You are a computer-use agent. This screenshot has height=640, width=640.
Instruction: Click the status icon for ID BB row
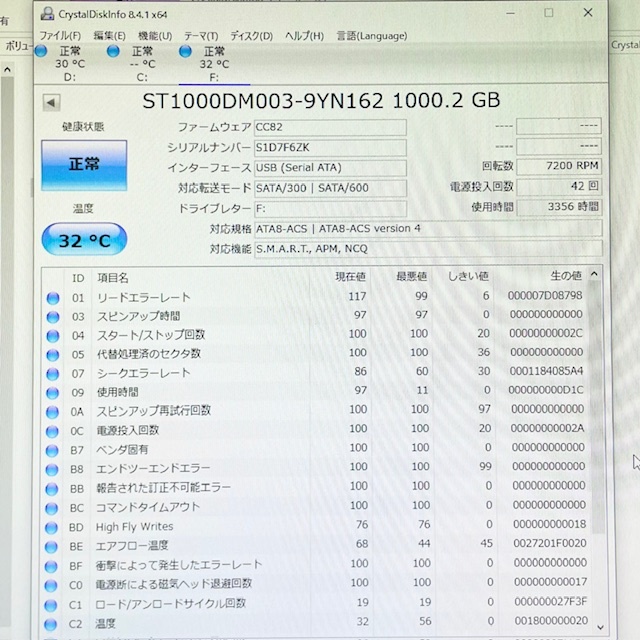click(52, 489)
